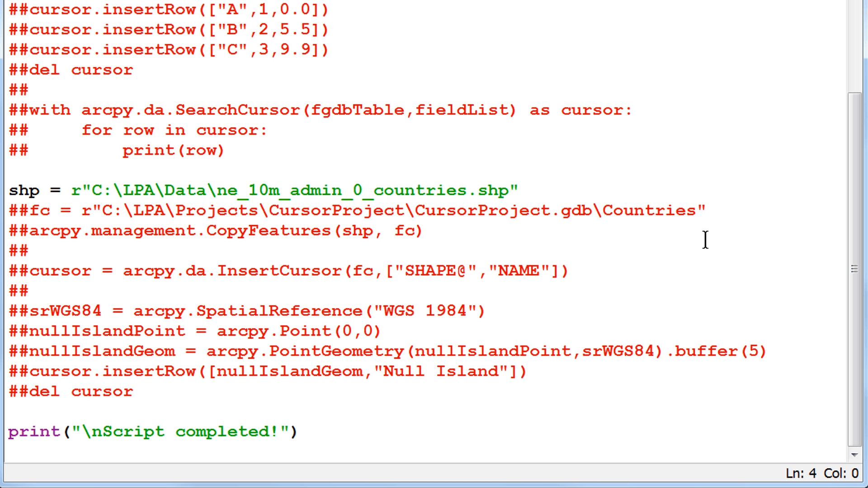Click the commented print(row) line
This screenshot has height=488, width=868.
click(173, 150)
